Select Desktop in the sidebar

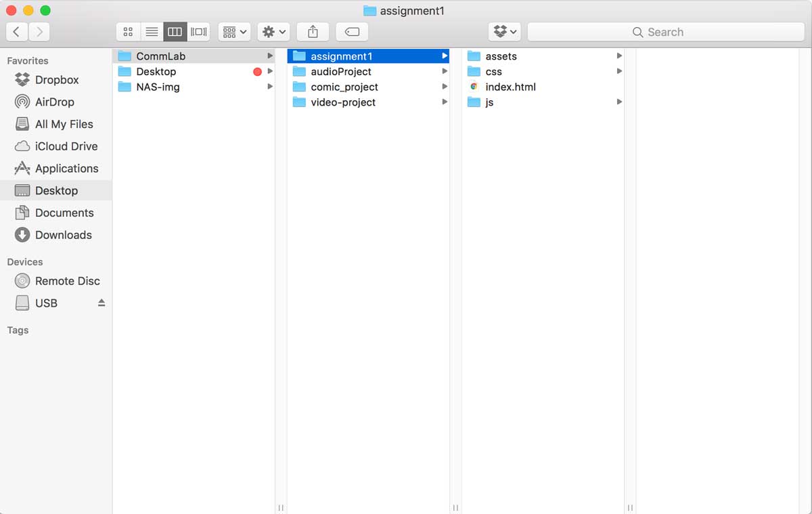pyautogui.click(x=56, y=191)
